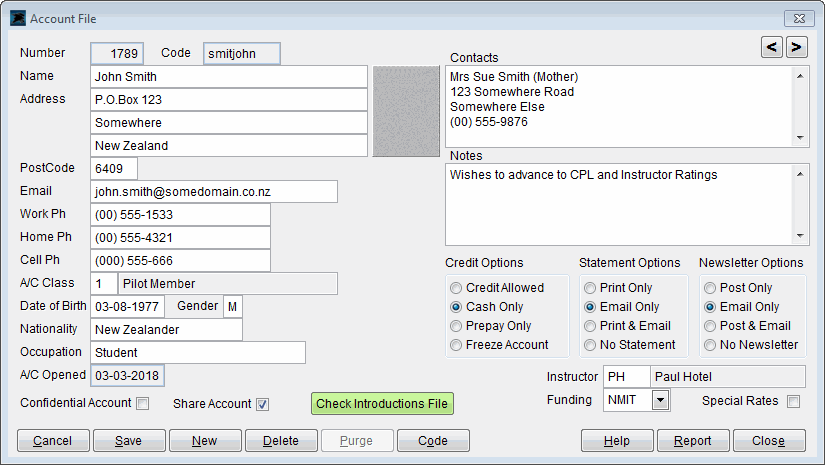Click the Cancel button
Image resolution: width=825 pixels, height=465 pixels.
click(53, 441)
